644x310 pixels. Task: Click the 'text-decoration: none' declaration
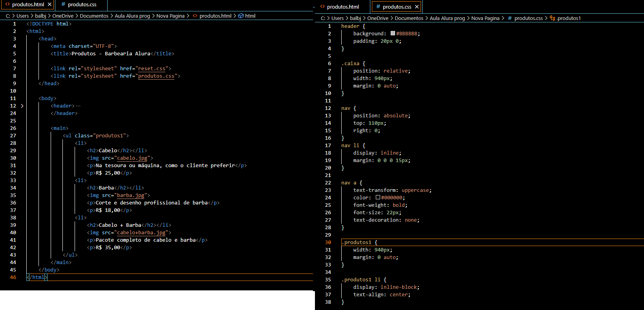[386, 220]
